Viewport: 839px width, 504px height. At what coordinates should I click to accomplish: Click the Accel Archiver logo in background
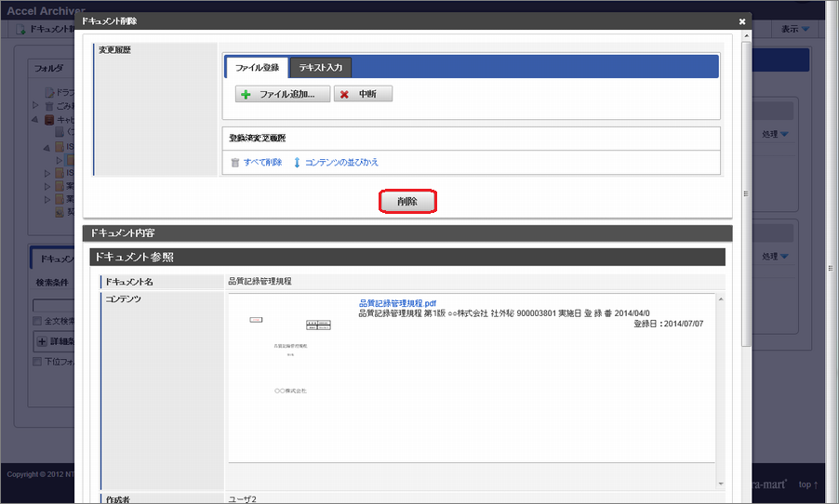point(45,11)
